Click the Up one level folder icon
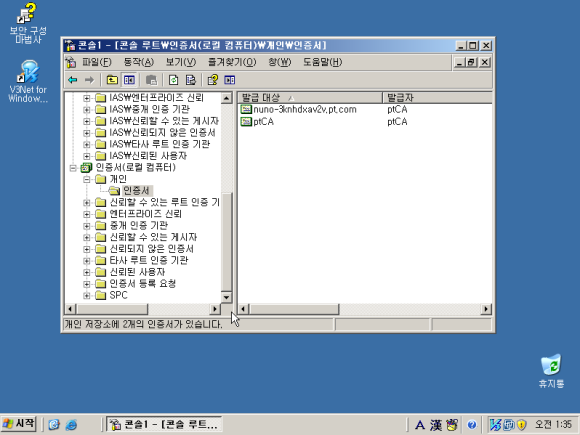580x435 pixels. (112, 80)
